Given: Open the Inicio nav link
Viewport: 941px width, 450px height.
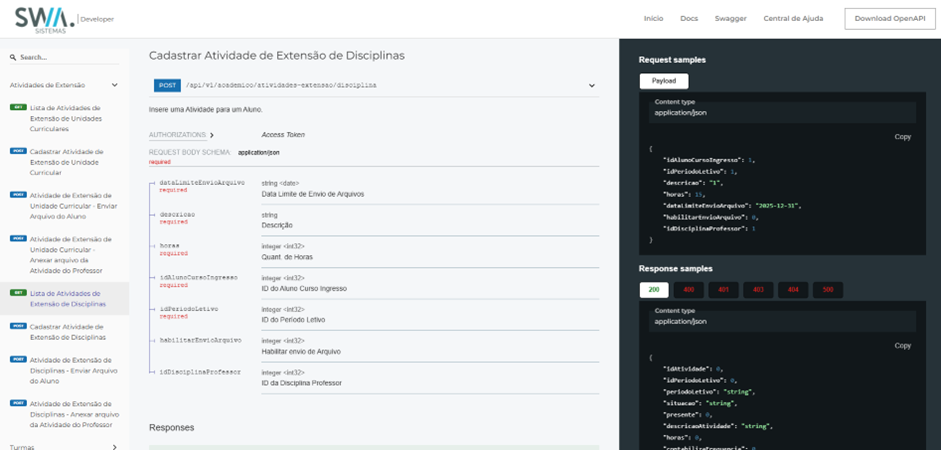Looking at the screenshot, I should pos(654,19).
